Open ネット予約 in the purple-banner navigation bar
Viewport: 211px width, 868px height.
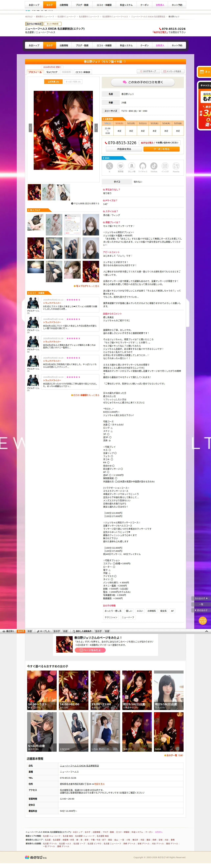pyautogui.click(x=177, y=45)
